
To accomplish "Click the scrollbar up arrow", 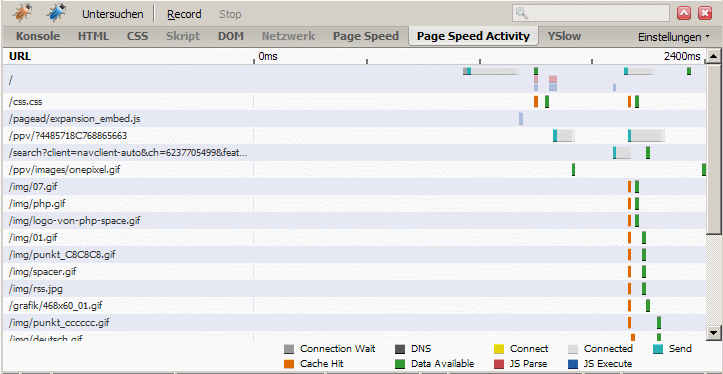I will (x=713, y=57).
